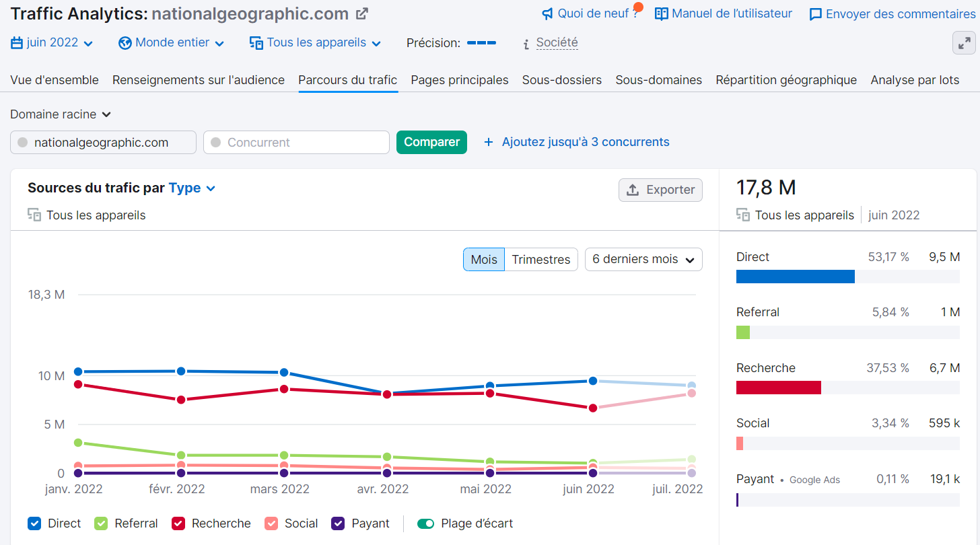
Task: Open the juin 2022 date dropdown
Action: tap(52, 43)
